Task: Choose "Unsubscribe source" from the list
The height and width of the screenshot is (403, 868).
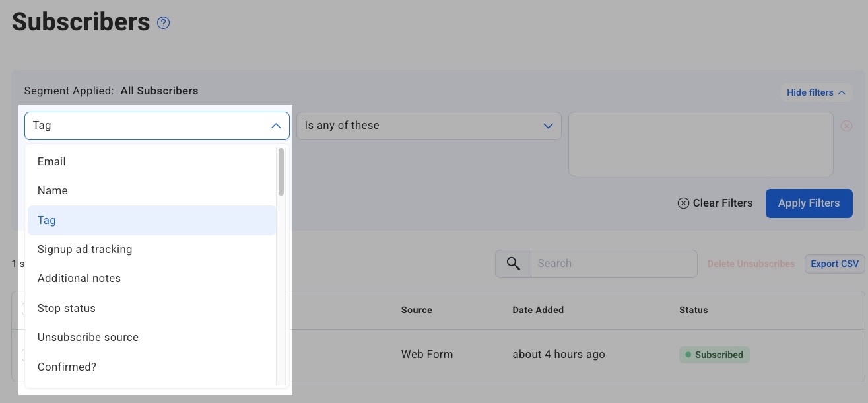Action: click(88, 337)
